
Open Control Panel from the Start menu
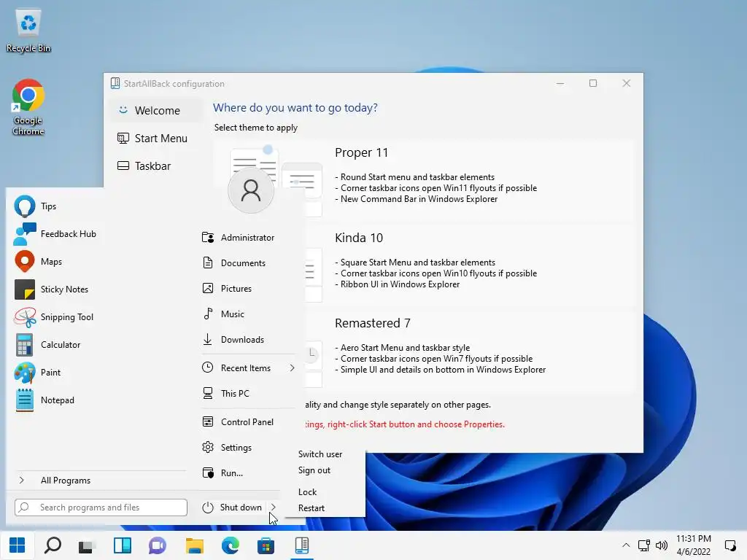(248, 422)
